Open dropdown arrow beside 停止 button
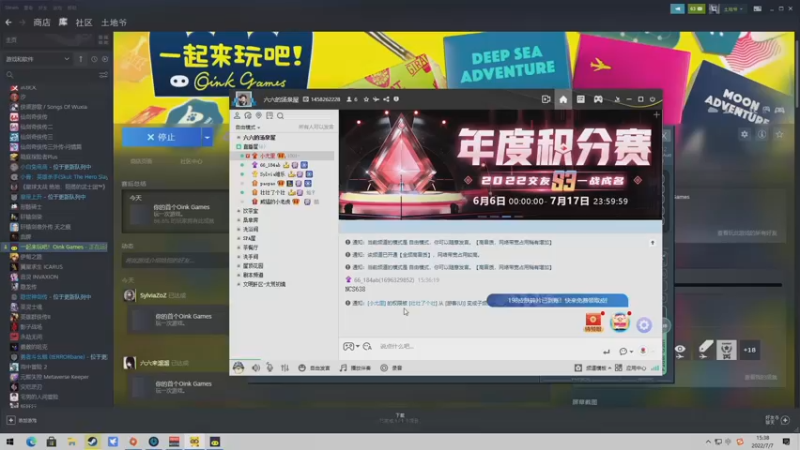Viewport: 800px width, 450px height. pos(207,137)
